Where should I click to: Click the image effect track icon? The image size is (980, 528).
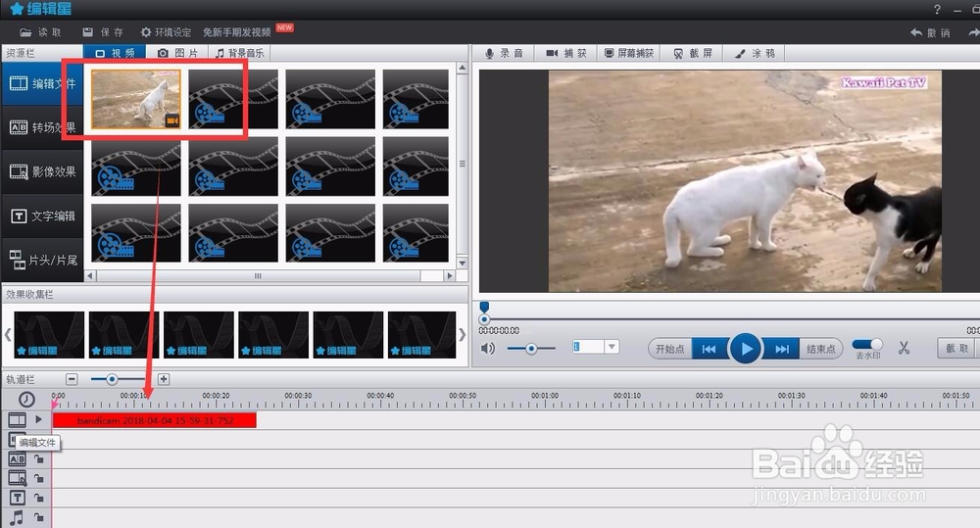click(x=17, y=479)
